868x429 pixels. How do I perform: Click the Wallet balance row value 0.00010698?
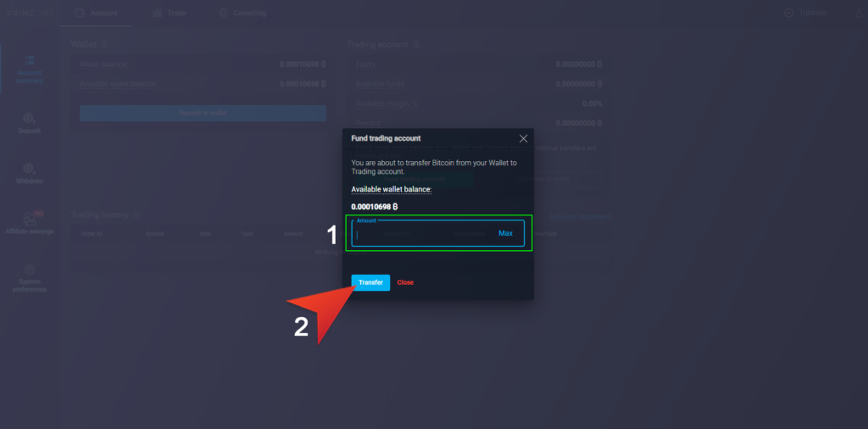coord(303,64)
